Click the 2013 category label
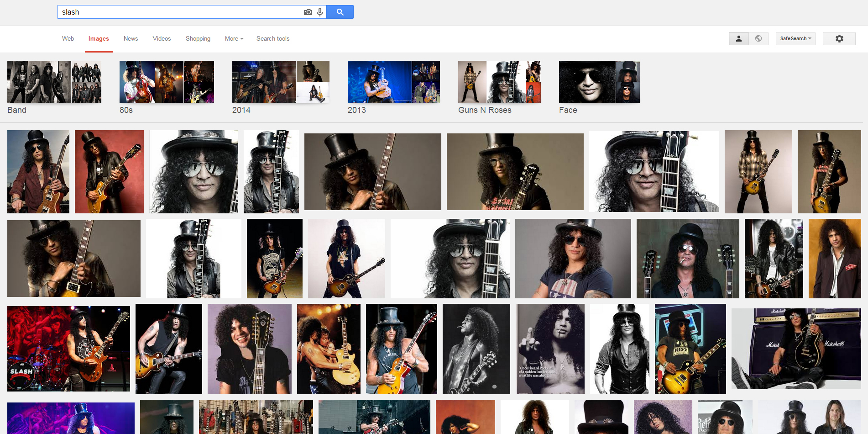The height and width of the screenshot is (434, 868). click(356, 110)
